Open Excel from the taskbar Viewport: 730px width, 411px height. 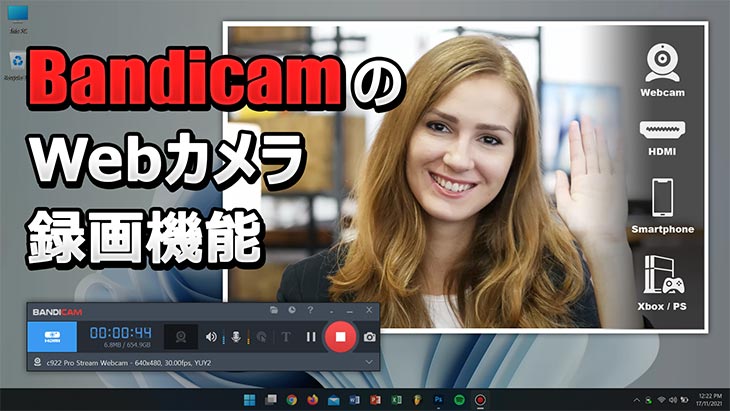coord(396,400)
